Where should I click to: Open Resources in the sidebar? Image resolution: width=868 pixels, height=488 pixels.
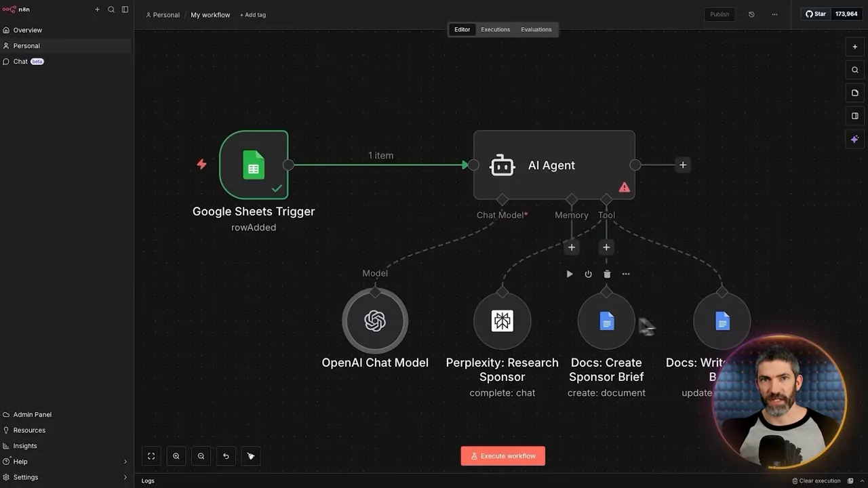(66, 430)
